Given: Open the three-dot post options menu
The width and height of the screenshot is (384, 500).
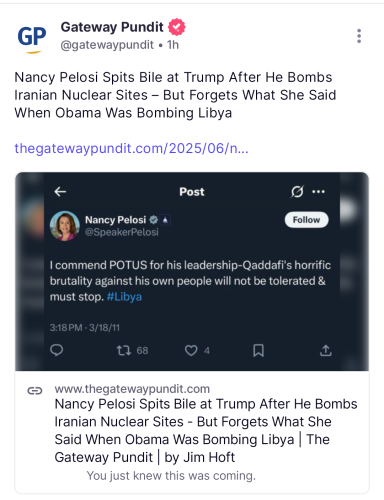Looking at the screenshot, I should pos(359,36).
